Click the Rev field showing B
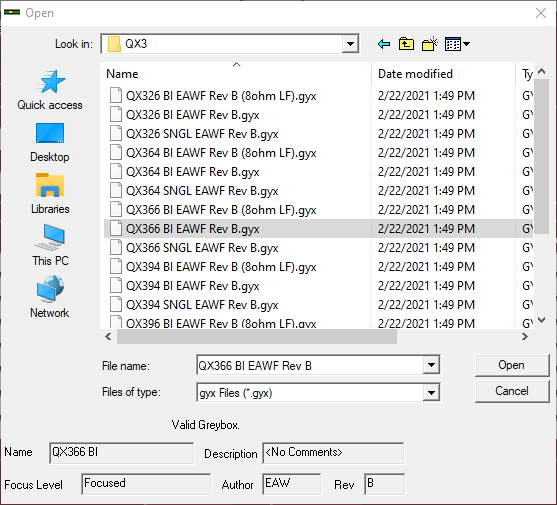557x505 pixels. point(384,484)
